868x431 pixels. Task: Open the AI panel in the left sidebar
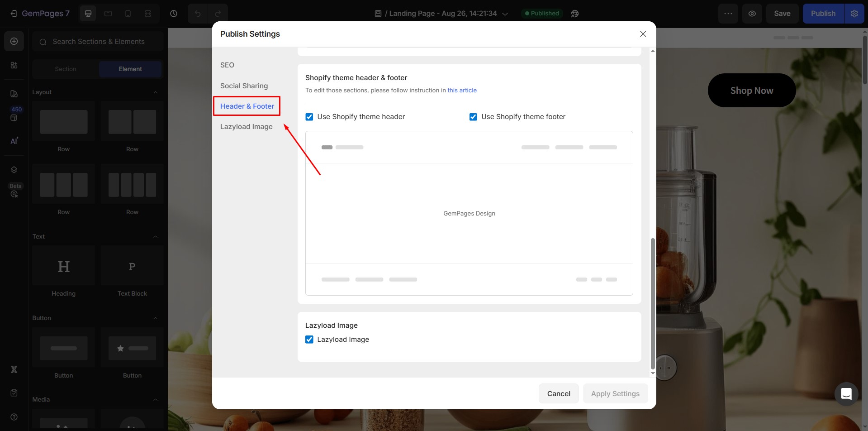[14, 140]
